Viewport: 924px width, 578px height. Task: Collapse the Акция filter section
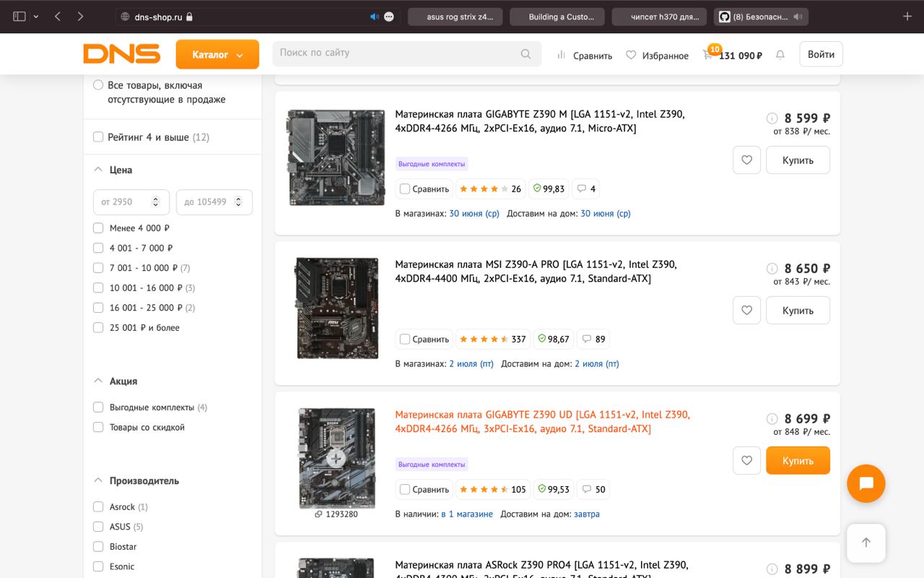[x=98, y=380]
